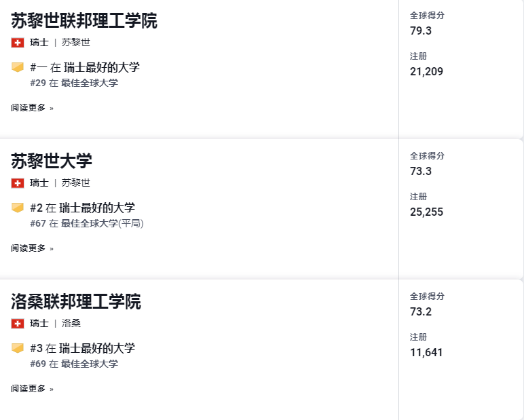This screenshot has height=420, width=524.
Task: Open 苏黎世大学 university title
Action: click(52, 161)
